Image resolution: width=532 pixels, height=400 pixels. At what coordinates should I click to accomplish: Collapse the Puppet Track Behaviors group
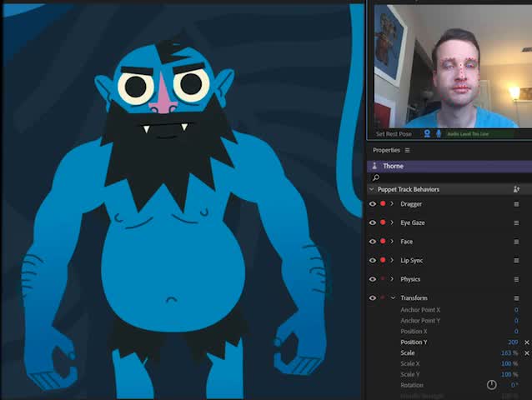click(372, 189)
